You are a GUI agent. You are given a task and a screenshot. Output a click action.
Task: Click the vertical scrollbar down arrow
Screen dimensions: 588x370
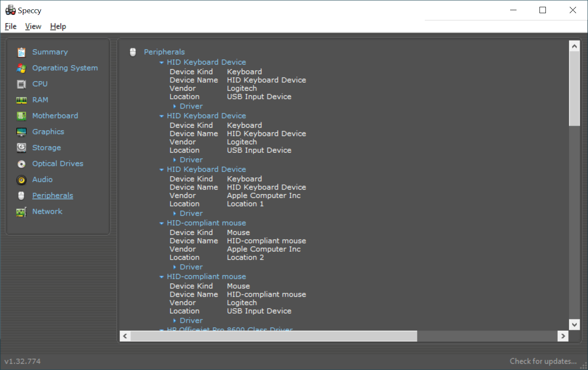pyautogui.click(x=574, y=324)
